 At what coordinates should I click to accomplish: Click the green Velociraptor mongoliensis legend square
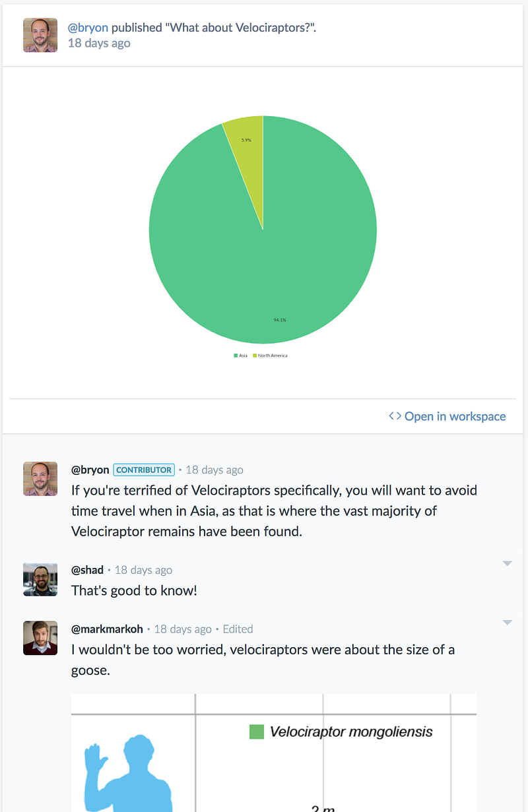257,732
